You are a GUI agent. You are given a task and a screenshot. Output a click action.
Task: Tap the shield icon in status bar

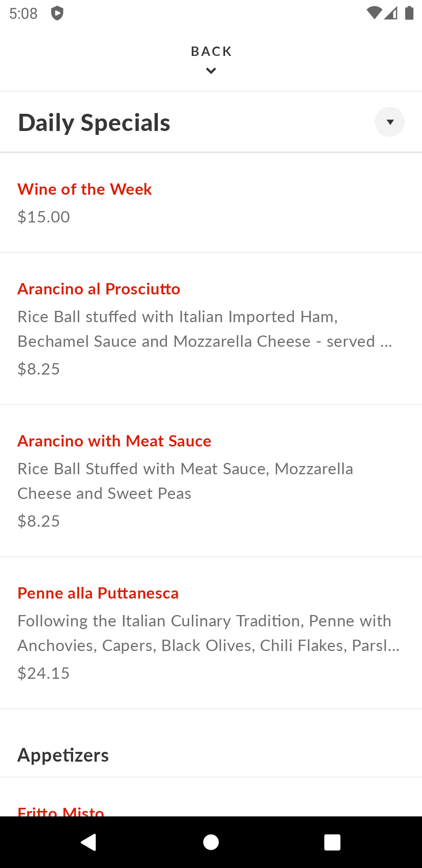tap(57, 13)
